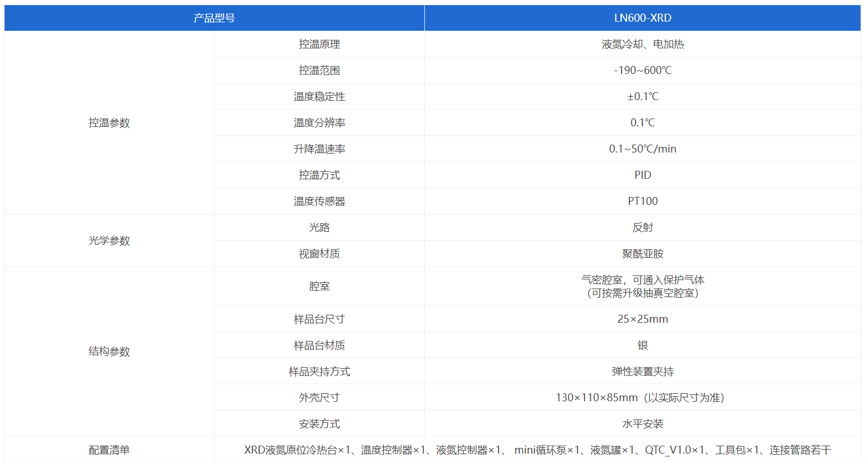Click the -190~600℃ temperature range value
The image size is (868, 461).
(642, 71)
